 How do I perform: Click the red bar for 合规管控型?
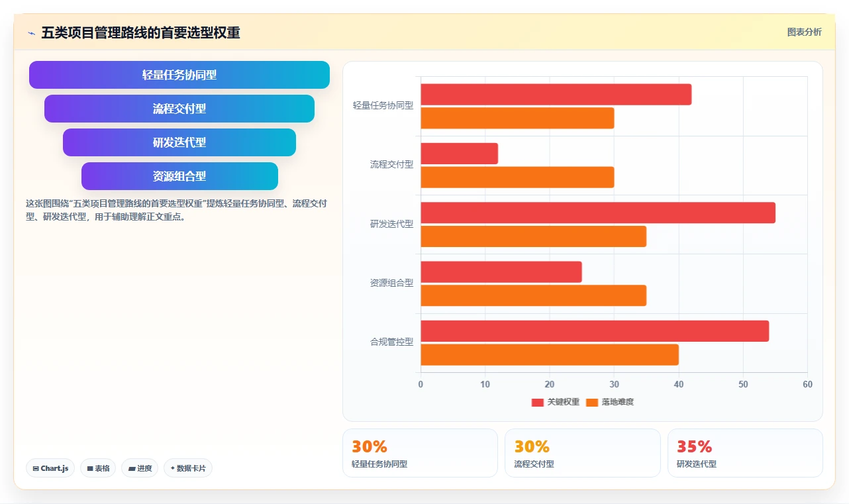point(595,331)
